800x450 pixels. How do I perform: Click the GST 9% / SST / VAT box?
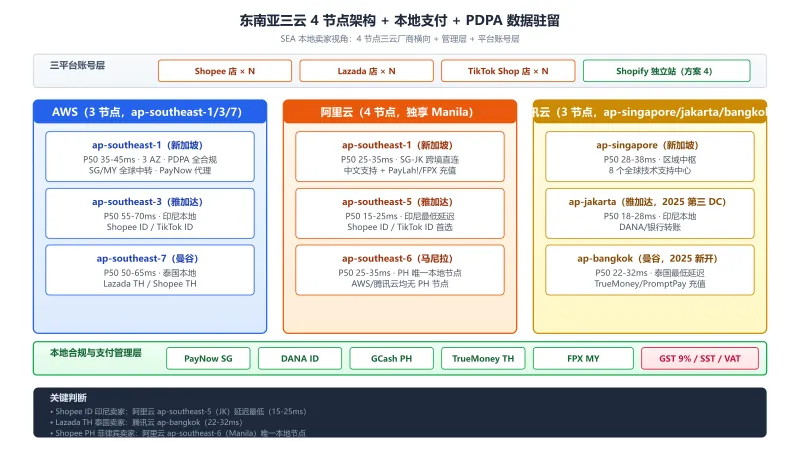click(700, 358)
